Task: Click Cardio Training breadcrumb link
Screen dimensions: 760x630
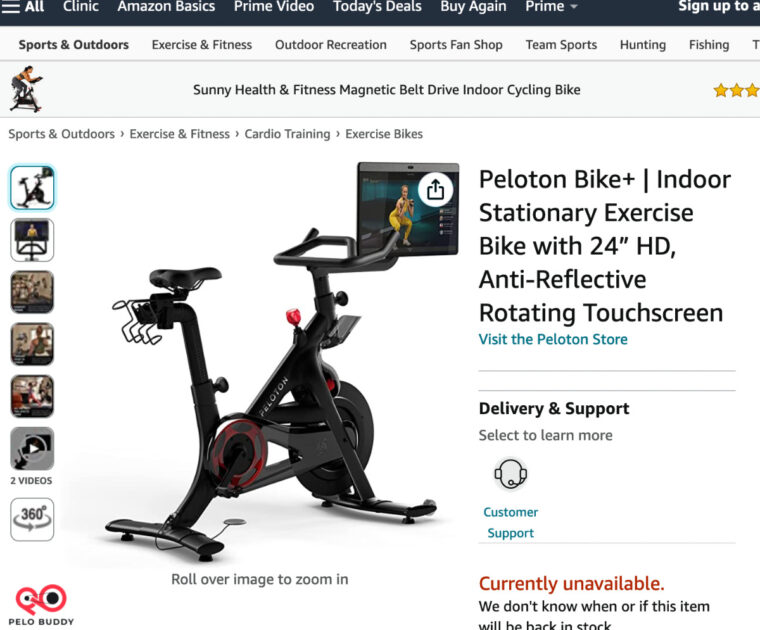Action: 287,134
